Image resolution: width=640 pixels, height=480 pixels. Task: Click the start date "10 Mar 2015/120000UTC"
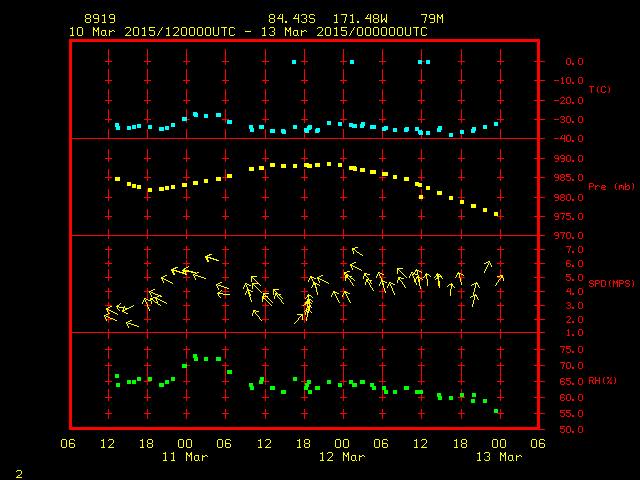[x=152, y=32]
